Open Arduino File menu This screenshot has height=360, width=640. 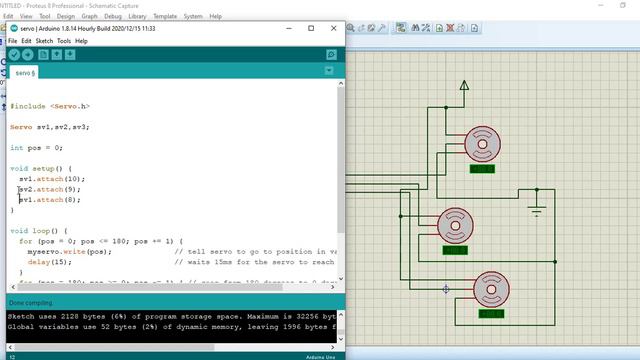point(13,41)
